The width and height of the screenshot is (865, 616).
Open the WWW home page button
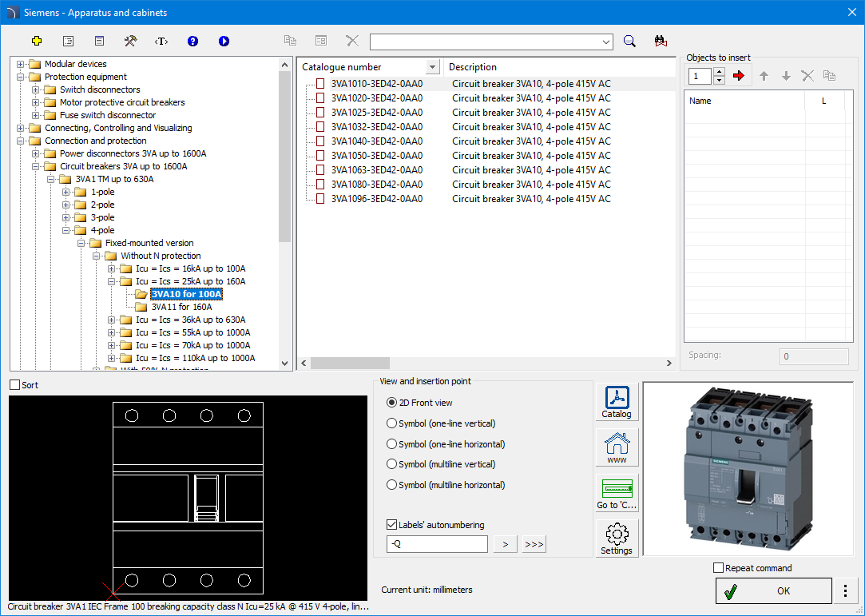pyautogui.click(x=617, y=447)
